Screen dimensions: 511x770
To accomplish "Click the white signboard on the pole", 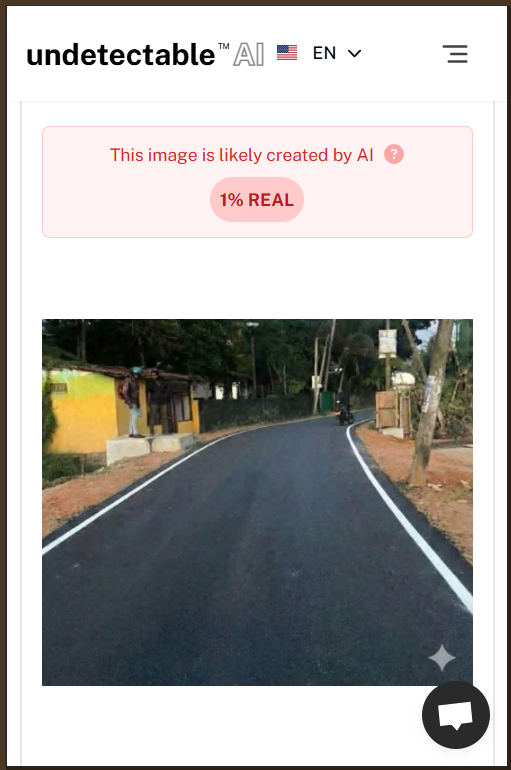I will coord(387,343).
